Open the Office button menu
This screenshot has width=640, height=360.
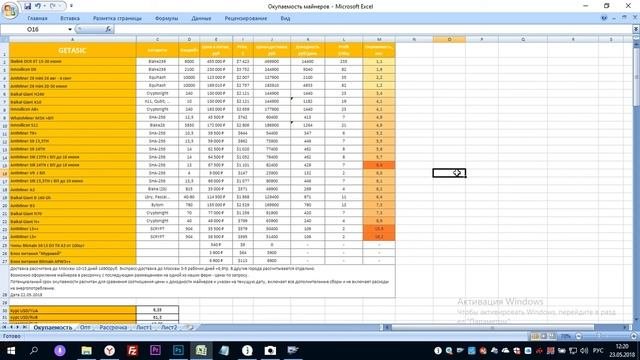pyautogui.click(x=10, y=10)
